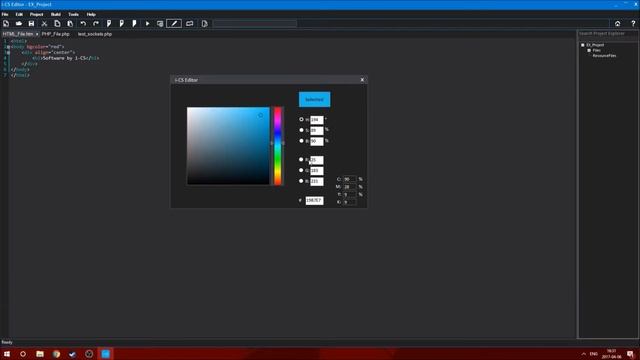Click the New File toolbar icon

(x=6, y=24)
